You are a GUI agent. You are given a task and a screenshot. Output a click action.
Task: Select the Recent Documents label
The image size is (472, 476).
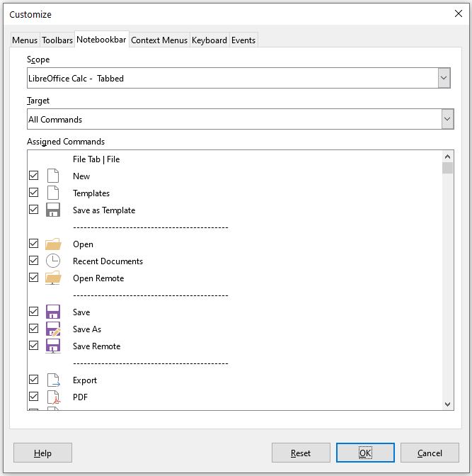108,261
